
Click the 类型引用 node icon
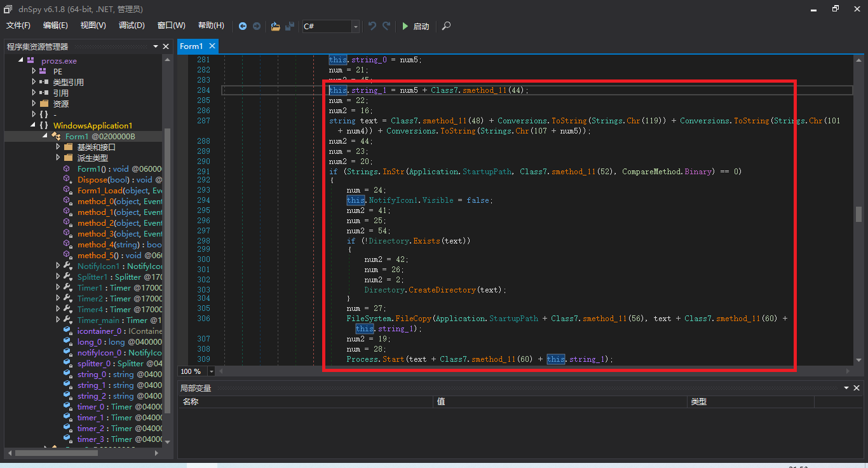pyautogui.click(x=44, y=82)
